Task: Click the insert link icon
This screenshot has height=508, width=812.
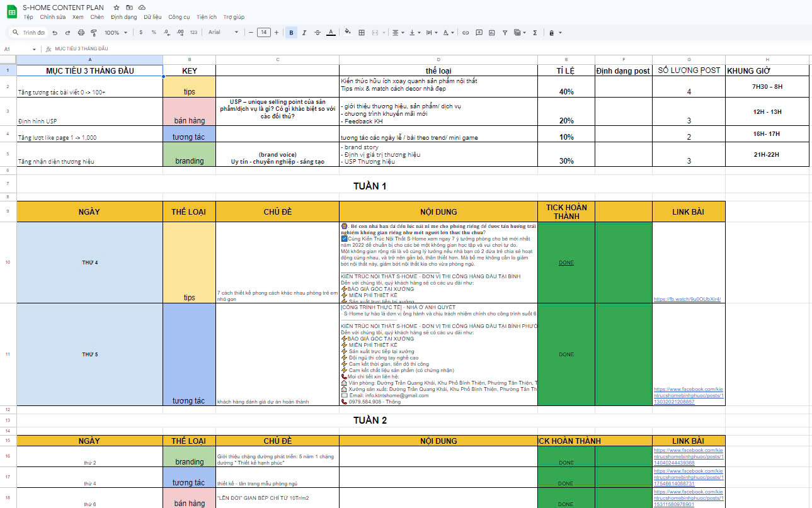Action: tap(466, 32)
